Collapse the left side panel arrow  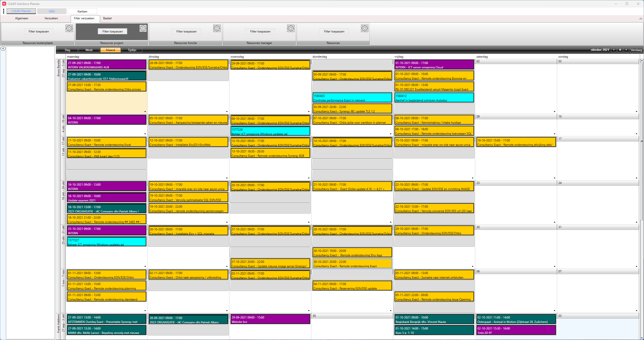[3, 49]
